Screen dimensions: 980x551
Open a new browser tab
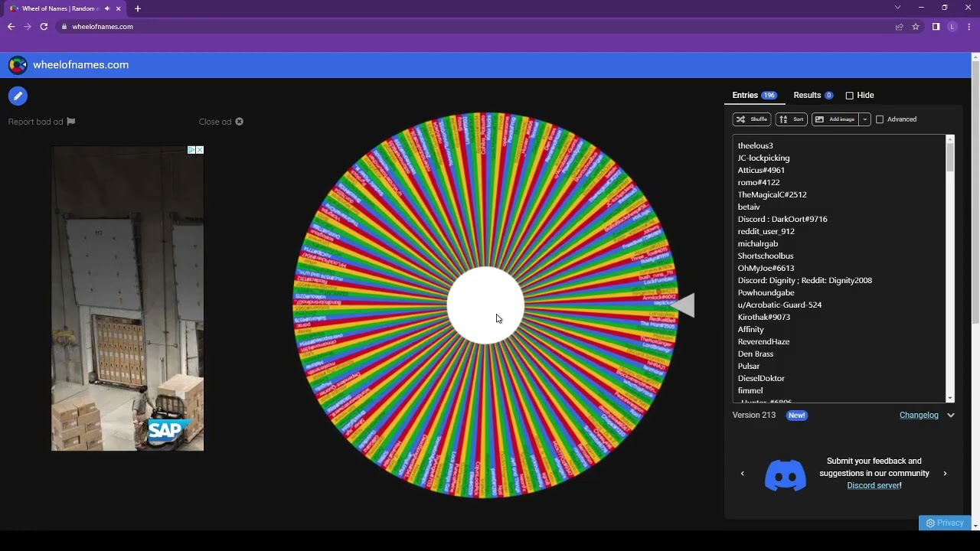pos(138,8)
